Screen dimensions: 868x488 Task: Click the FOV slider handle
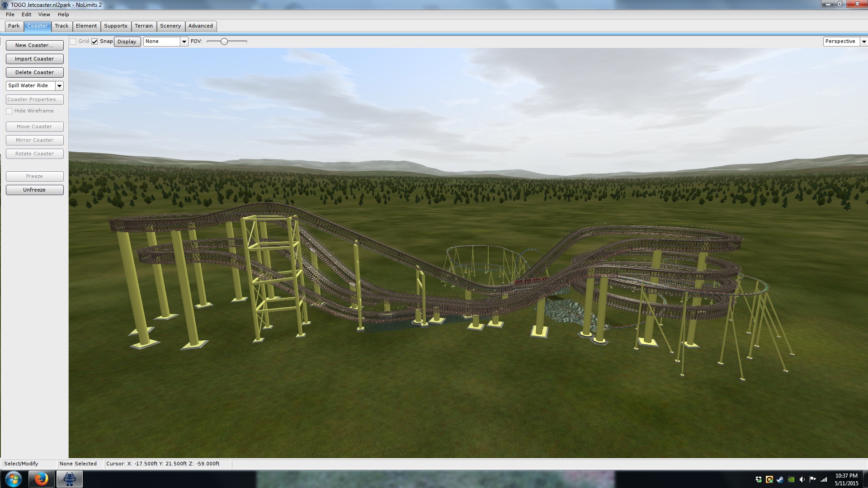click(224, 42)
